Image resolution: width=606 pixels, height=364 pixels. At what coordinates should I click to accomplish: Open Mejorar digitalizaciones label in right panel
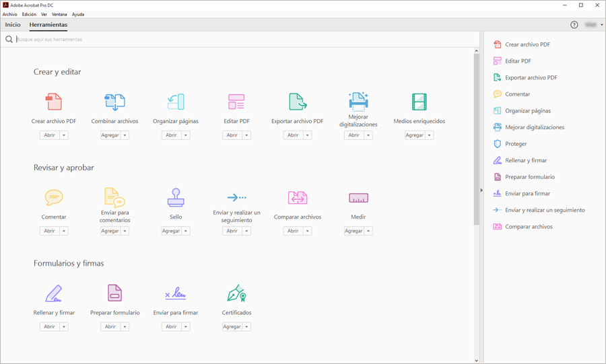pos(535,127)
